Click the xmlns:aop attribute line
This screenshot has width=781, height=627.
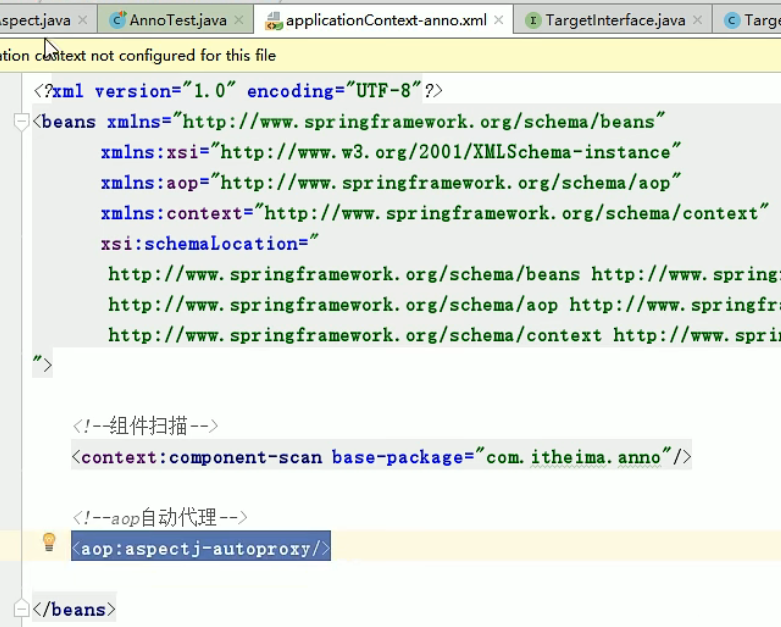[x=390, y=183]
